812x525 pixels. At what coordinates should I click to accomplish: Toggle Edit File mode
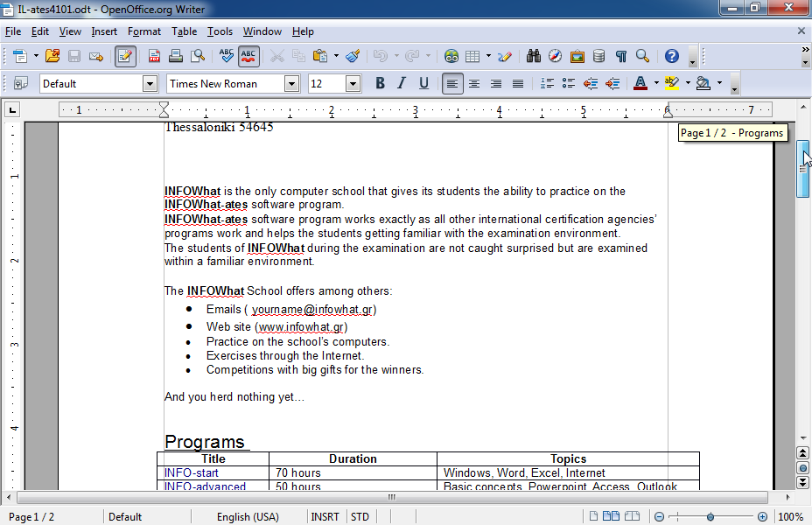tap(125, 56)
